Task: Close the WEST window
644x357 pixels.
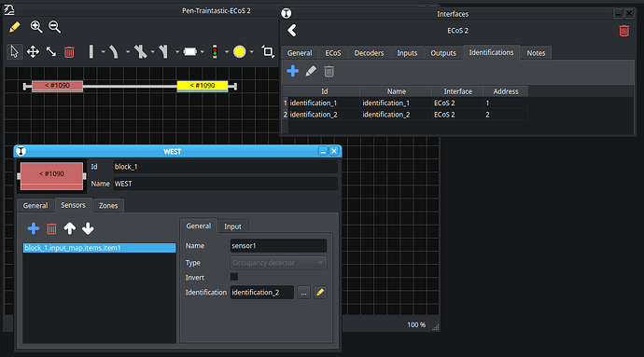Action: click(x=334, y=151)
